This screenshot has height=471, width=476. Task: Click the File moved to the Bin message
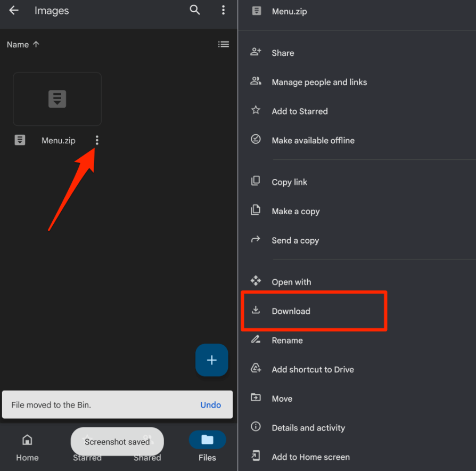51,405
